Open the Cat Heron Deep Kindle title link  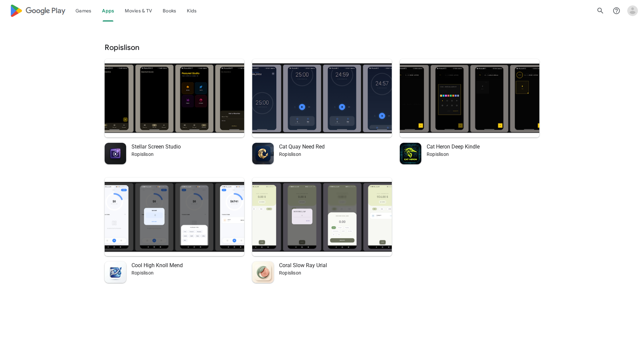tap(453, 146)
